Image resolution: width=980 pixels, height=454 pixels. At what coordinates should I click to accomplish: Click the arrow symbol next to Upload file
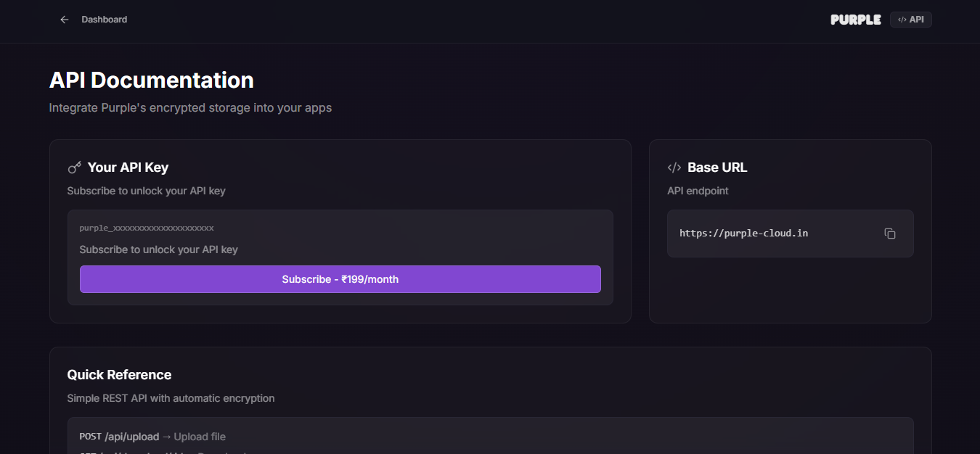pos(165,436)
